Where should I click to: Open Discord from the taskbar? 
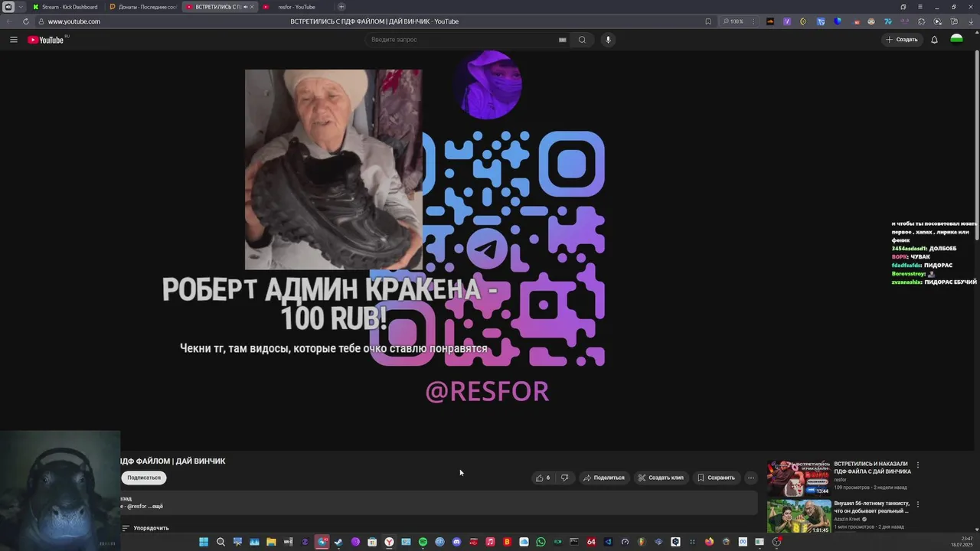coord(456,542)
